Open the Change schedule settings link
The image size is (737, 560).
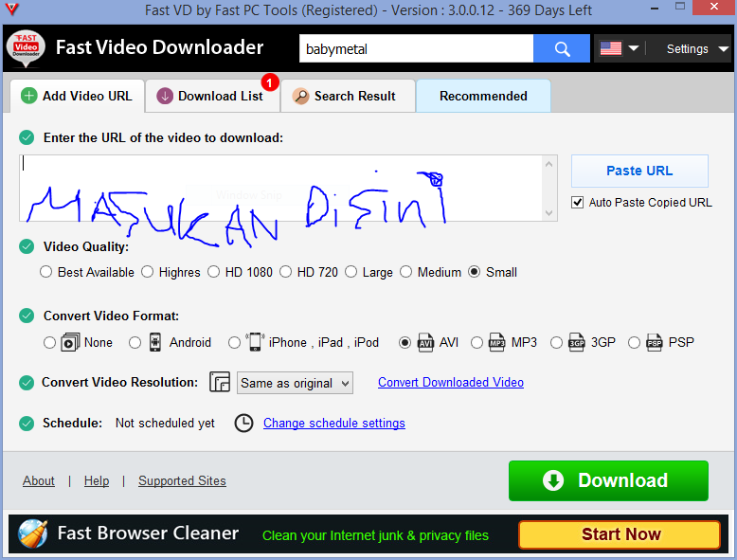(334, 424)
